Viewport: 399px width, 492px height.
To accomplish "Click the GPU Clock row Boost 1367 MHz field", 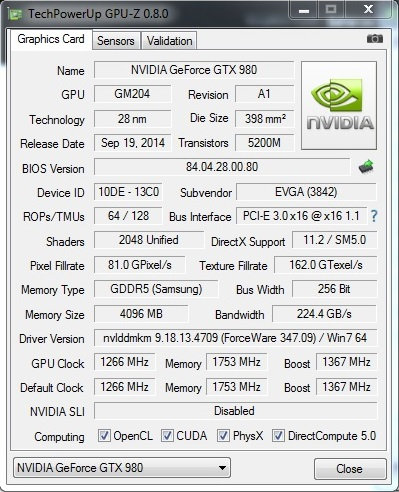I will 346,362.
